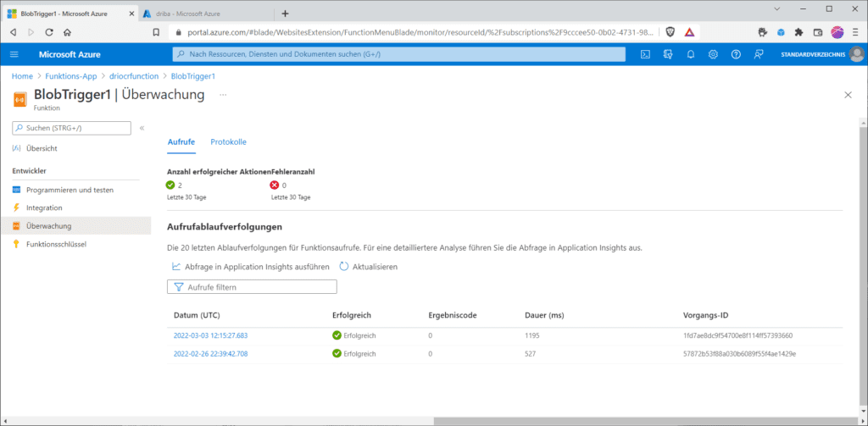Click operation ID 1fd7ae8dc9f54700e8f114ff57393660

(738, 336)
